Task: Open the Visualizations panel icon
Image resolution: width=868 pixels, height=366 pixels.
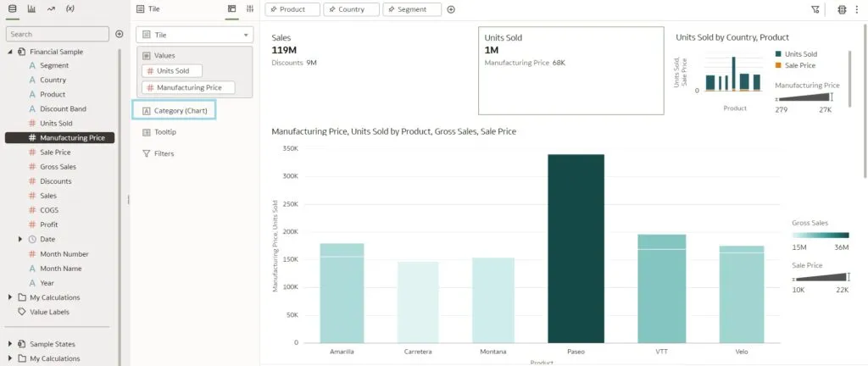Action: [x=31, y=8]
